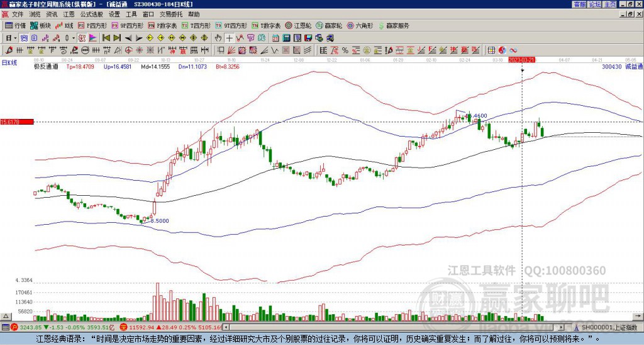Open the T数字表 tool
The image size is (644, 345).
coord(266,25)
